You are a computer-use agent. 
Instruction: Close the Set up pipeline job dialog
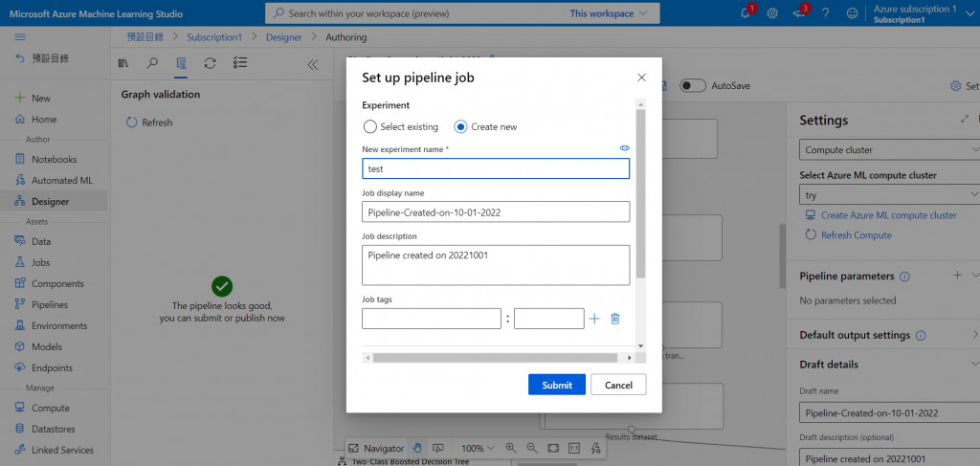[641, 78]
